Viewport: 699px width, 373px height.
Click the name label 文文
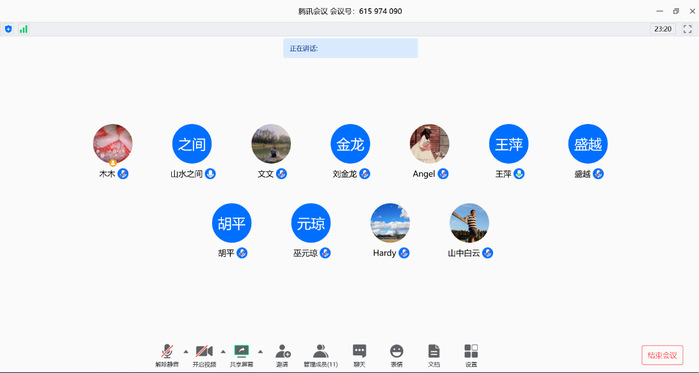point(265,174)
